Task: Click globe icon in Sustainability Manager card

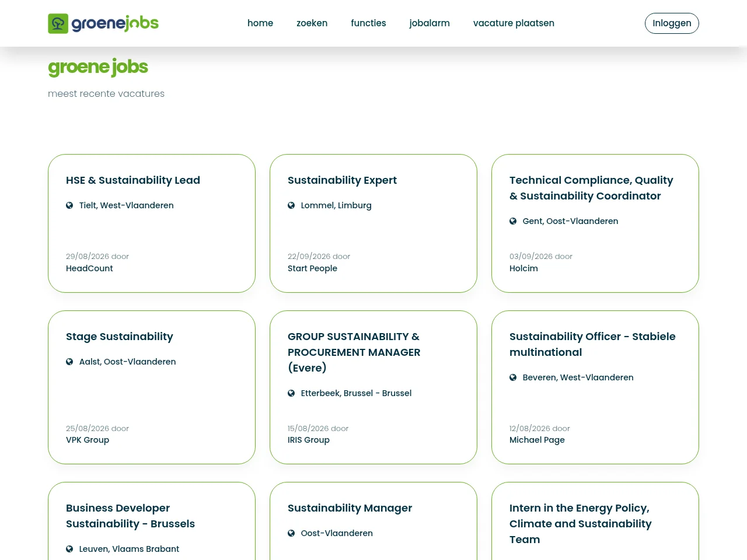Action: click(291, 533)
